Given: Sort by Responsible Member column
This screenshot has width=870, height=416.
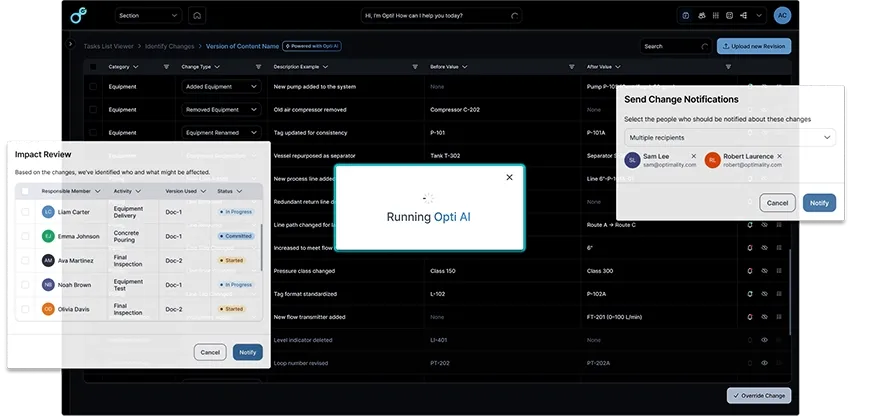Looking at the screenshot, I should point(71,191).
